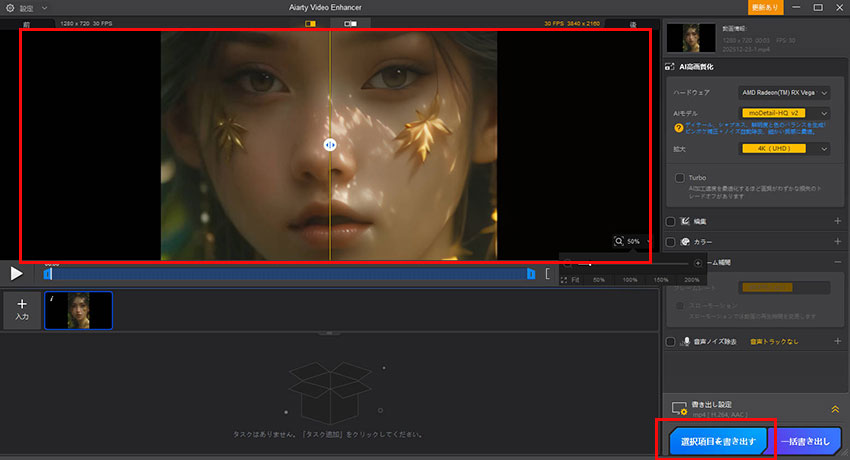Enable the カラー checkbox
Viewport: 850px width, 460px height.
pyautogui.click(x=671, y=242)
